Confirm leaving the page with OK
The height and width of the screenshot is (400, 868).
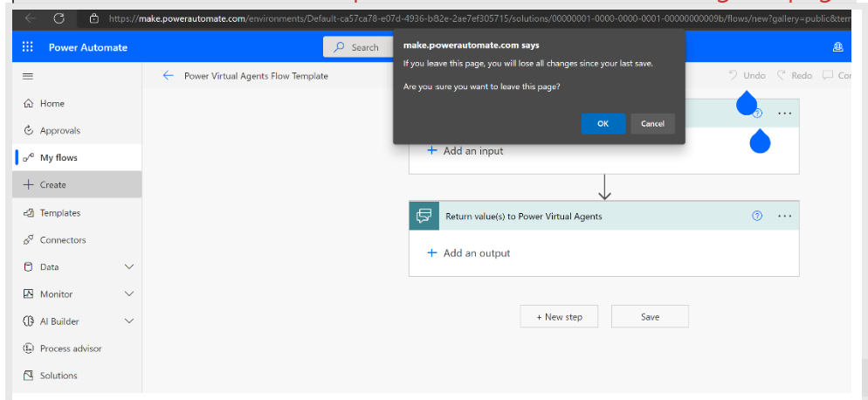[x=603, y=123]
